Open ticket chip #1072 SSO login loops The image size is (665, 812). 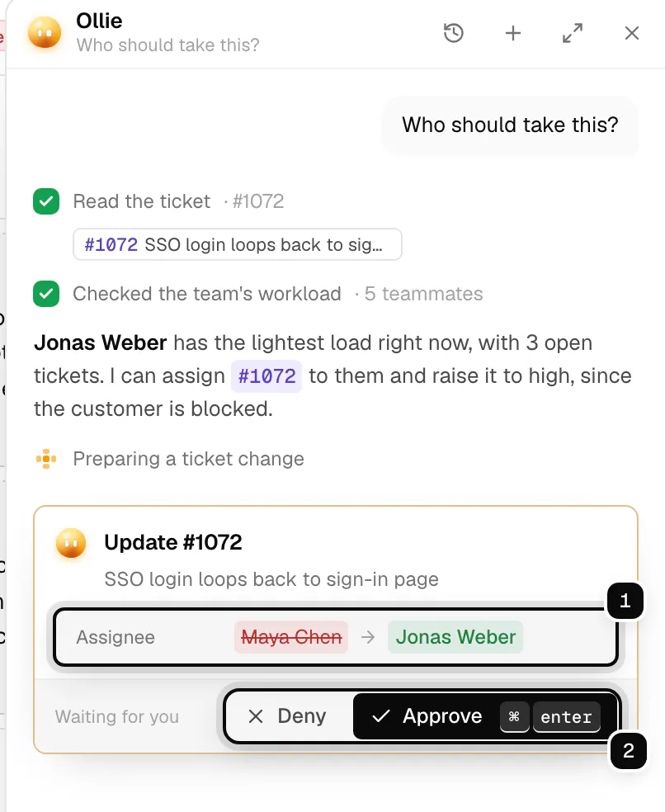point(237,244)
